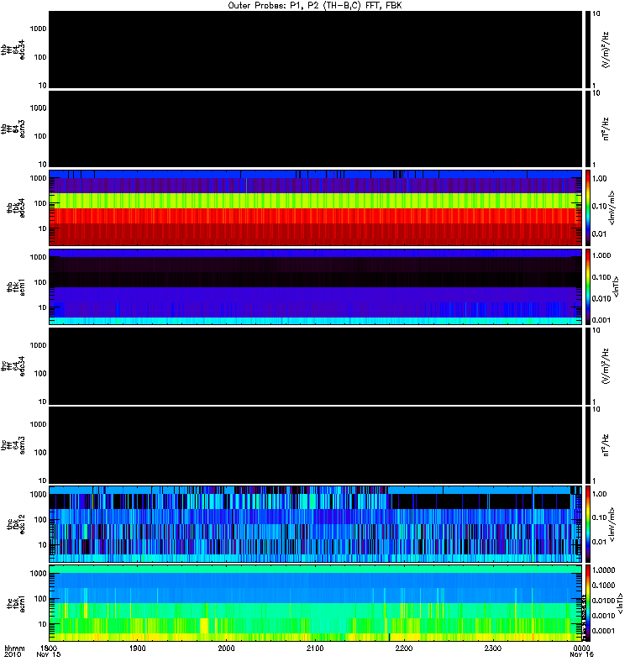Click the thc fbk scm1 green-yellow spectrogram panel
Screen dimensions: 630x672
pos(315,603)
